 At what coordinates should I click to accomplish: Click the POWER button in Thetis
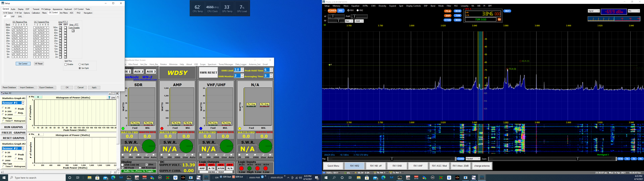[332, 11]
